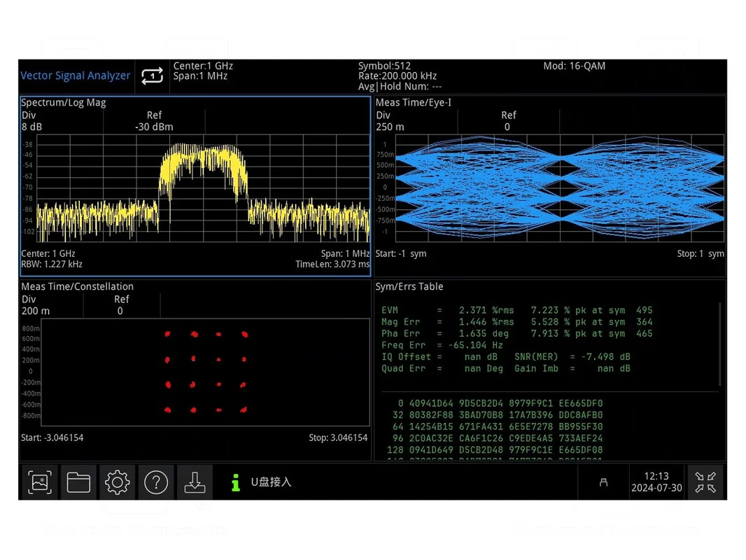
Task: Click the Start: -1 sym label
Action: click(x=400, y=253)
